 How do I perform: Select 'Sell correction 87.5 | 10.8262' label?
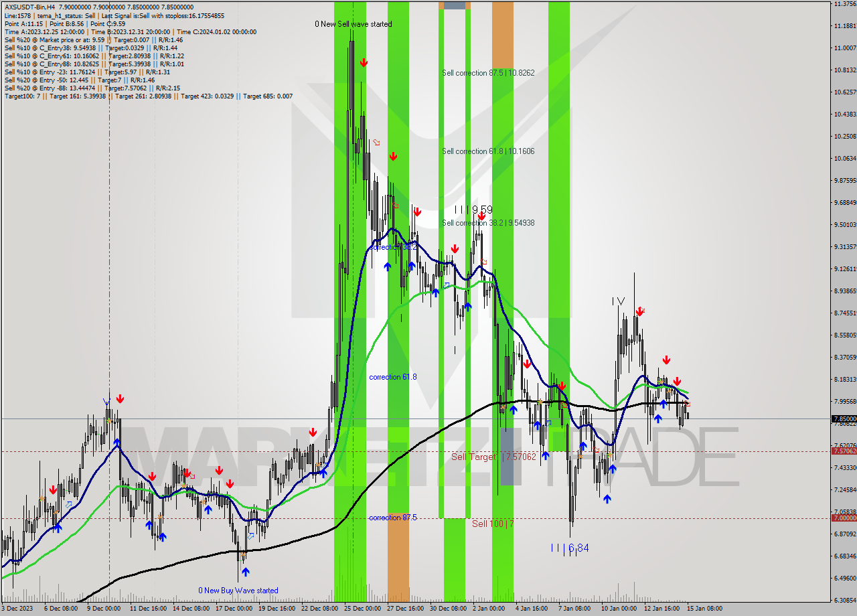click(x=488, y=73)
